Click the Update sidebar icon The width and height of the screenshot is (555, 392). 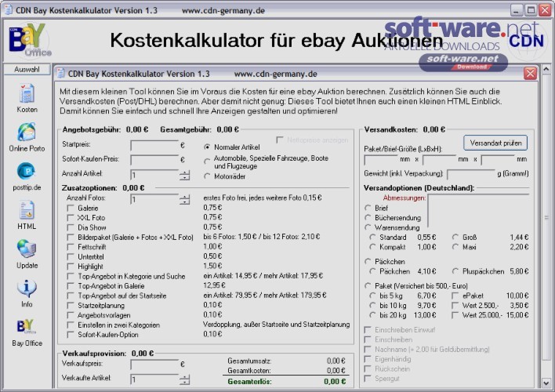click(27, 249)
